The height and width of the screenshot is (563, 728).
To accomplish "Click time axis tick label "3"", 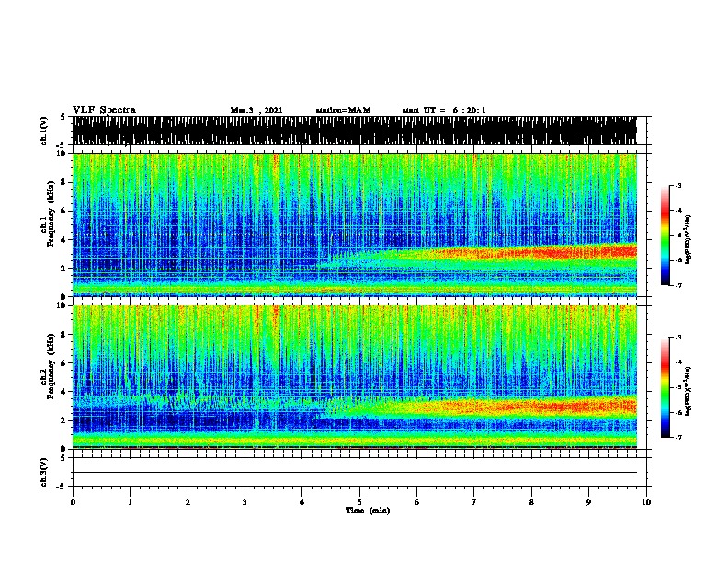I will click(x=245, y=501).
